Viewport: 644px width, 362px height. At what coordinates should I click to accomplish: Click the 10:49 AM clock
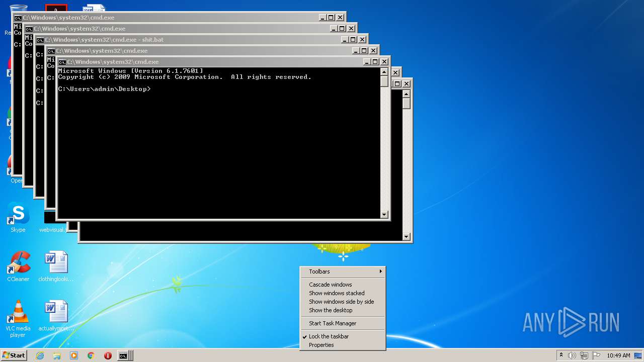pyautogui.click(x=618, y=355)
